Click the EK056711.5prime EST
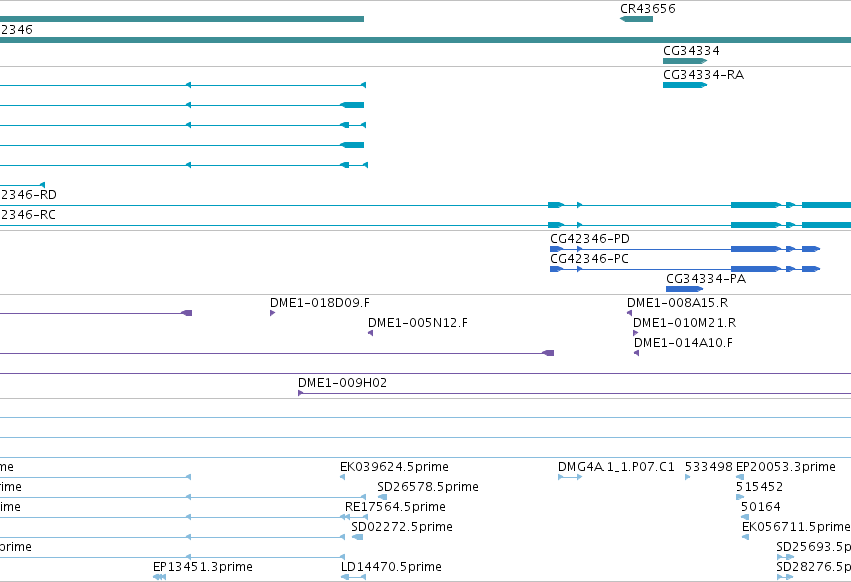The width and height of the screenshot is (851, 582). click(746, 537)
